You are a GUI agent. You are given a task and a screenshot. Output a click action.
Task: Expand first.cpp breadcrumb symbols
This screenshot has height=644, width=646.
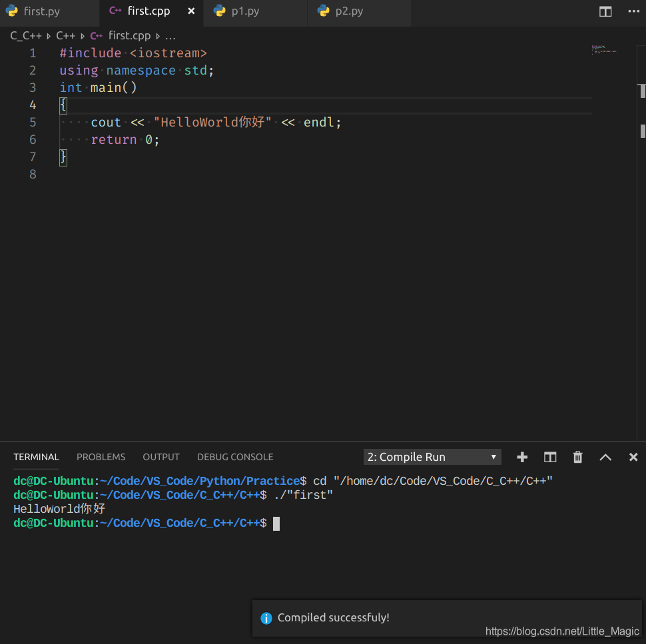click(170, 36)
